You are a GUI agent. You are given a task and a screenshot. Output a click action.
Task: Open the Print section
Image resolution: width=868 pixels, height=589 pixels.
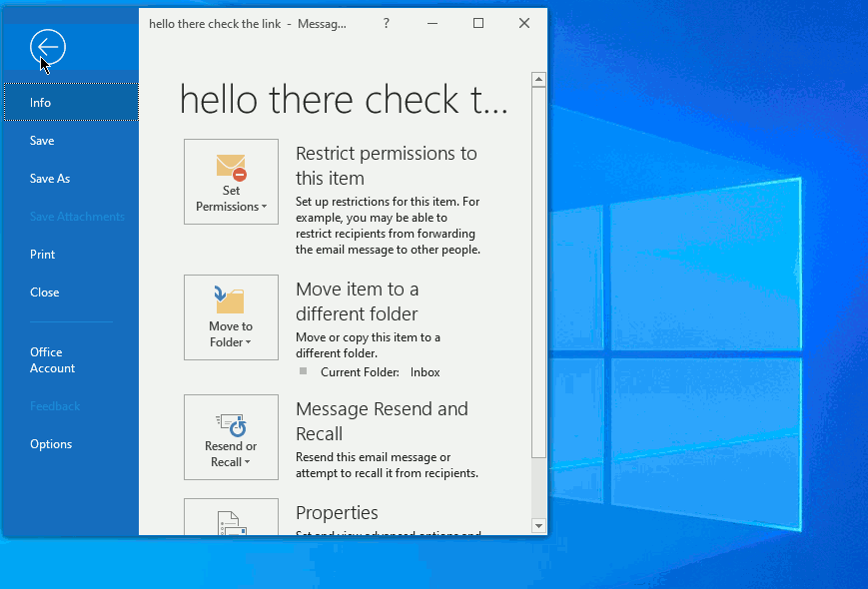(42, 254)
